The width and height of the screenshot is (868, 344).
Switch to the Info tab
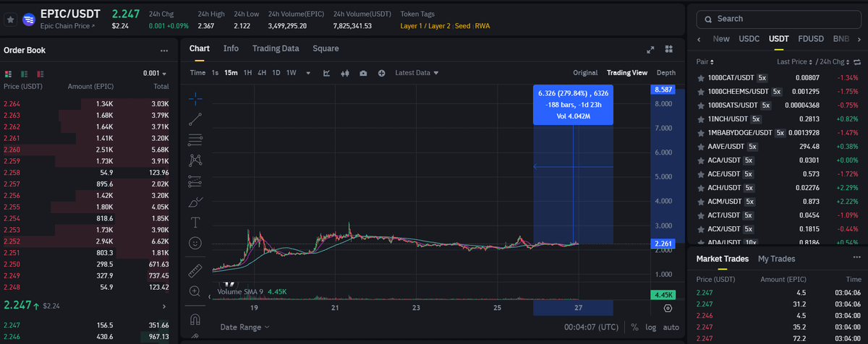coord(231,48)
